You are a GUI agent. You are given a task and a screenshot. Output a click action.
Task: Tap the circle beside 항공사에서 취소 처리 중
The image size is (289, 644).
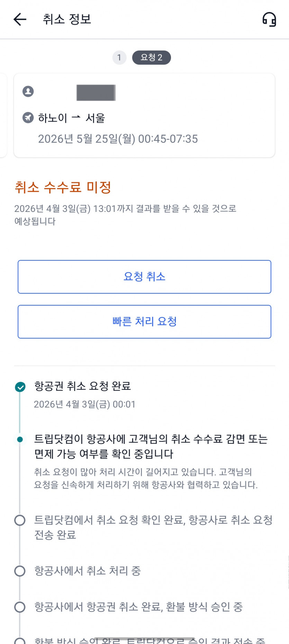click(20, 571)
